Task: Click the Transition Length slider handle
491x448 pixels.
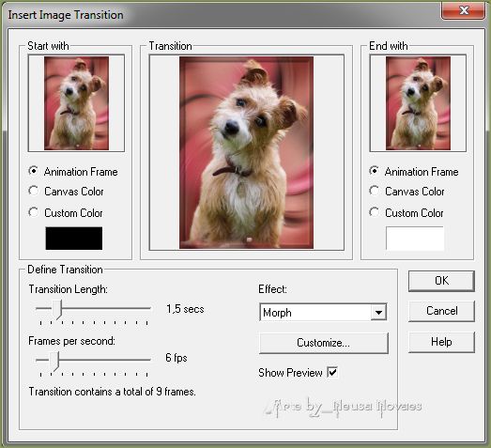Action: click(56, 309)
